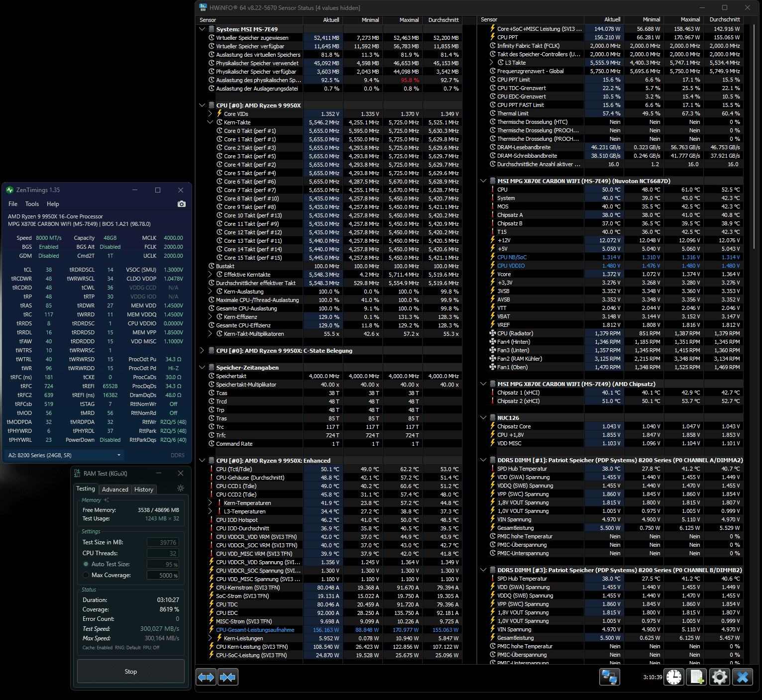Switch to the Advanced tab in RAM Test
Viewport: 762px width, 700px height.
(115, 490)
